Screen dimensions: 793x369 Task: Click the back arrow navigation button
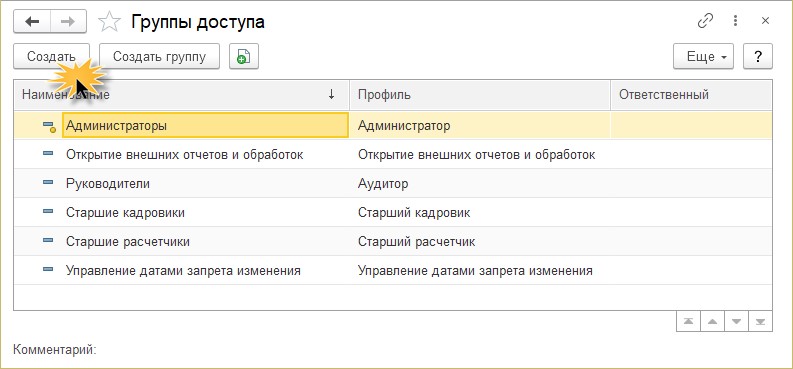(32, 22)
